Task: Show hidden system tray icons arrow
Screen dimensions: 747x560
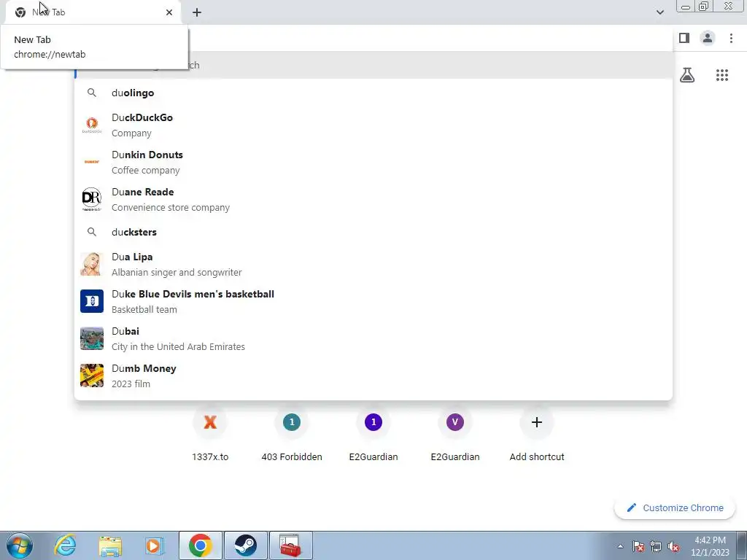Action: click(620, 546)
